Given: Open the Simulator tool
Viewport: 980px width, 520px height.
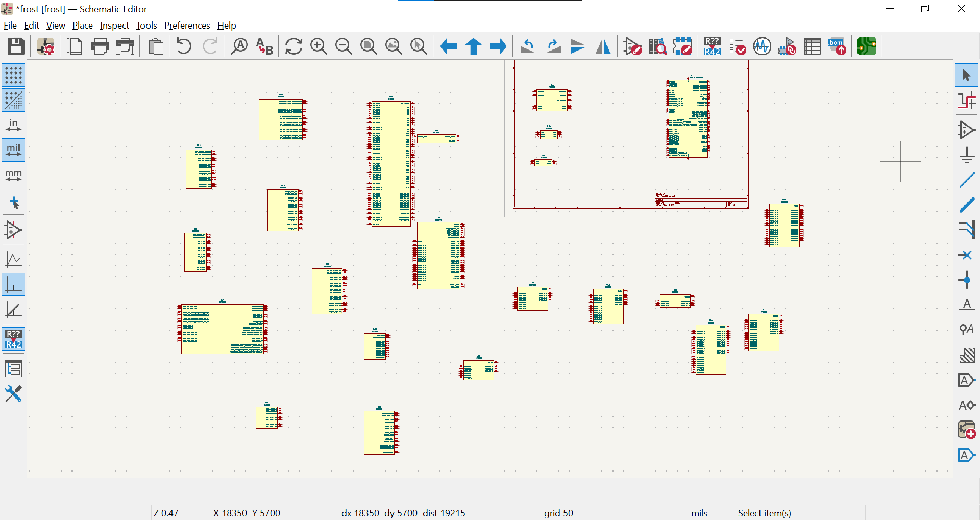Looking at the screenshot, I should click(762, 46).
